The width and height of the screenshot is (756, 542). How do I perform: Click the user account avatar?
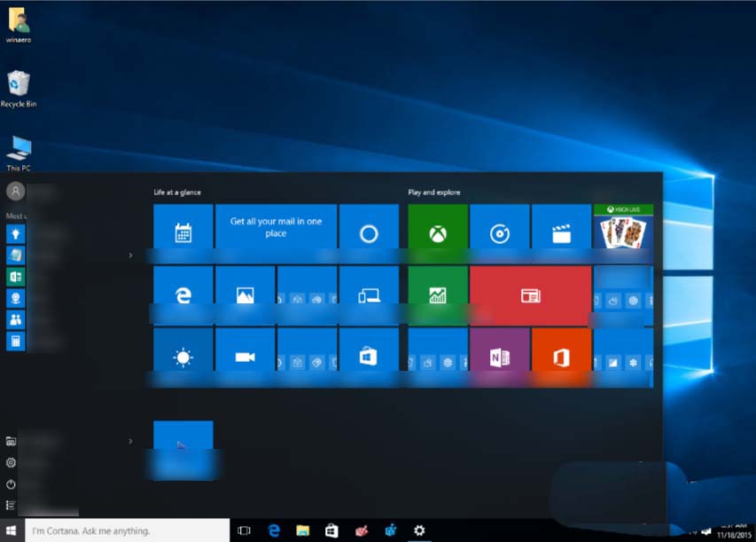click(x=15, y=192)
